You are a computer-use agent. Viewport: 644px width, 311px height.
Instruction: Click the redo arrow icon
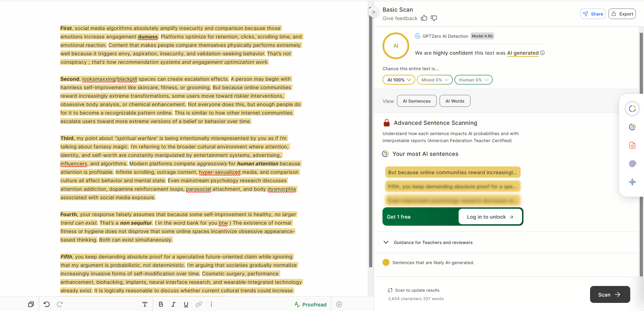(x=60, y=304)
